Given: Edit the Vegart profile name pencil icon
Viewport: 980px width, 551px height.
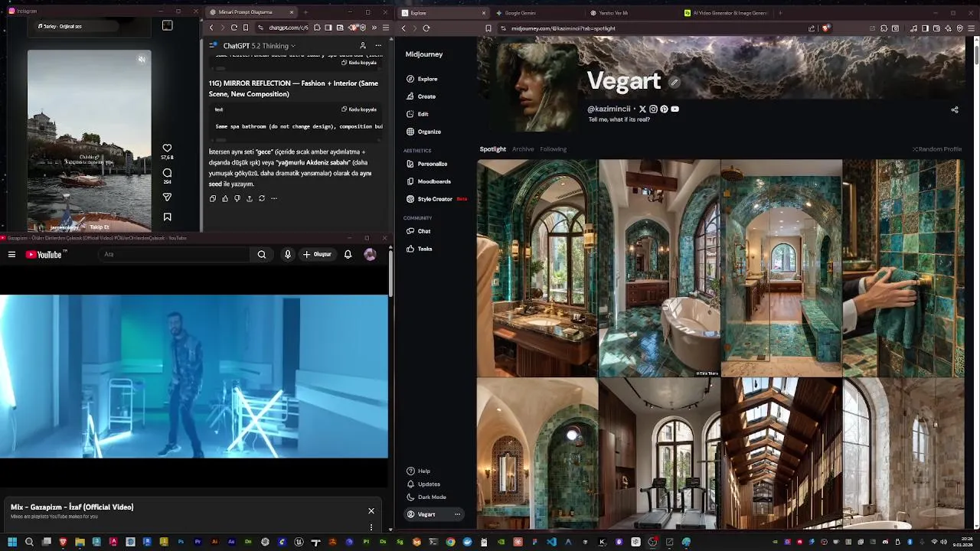Looking at the screenshot, I should [675, 82].
